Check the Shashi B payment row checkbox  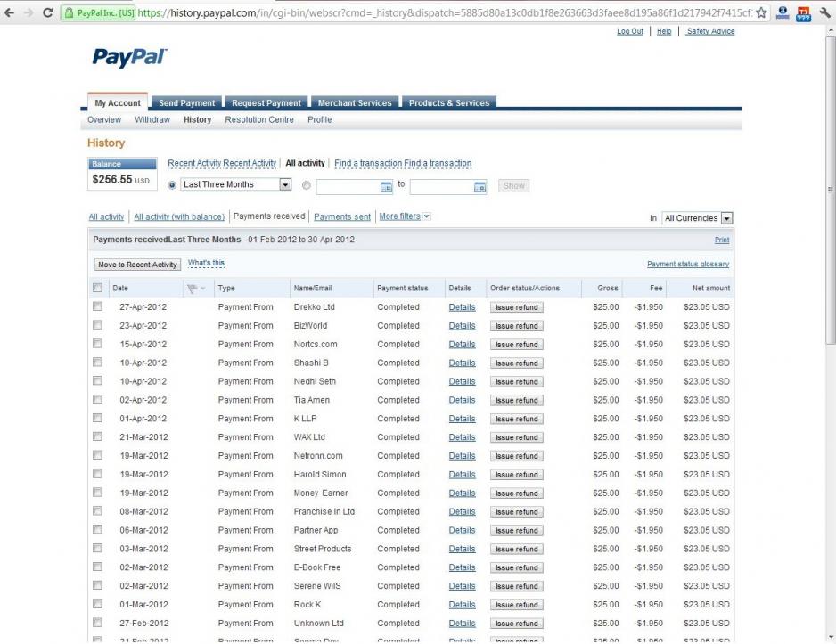point(97,363)
